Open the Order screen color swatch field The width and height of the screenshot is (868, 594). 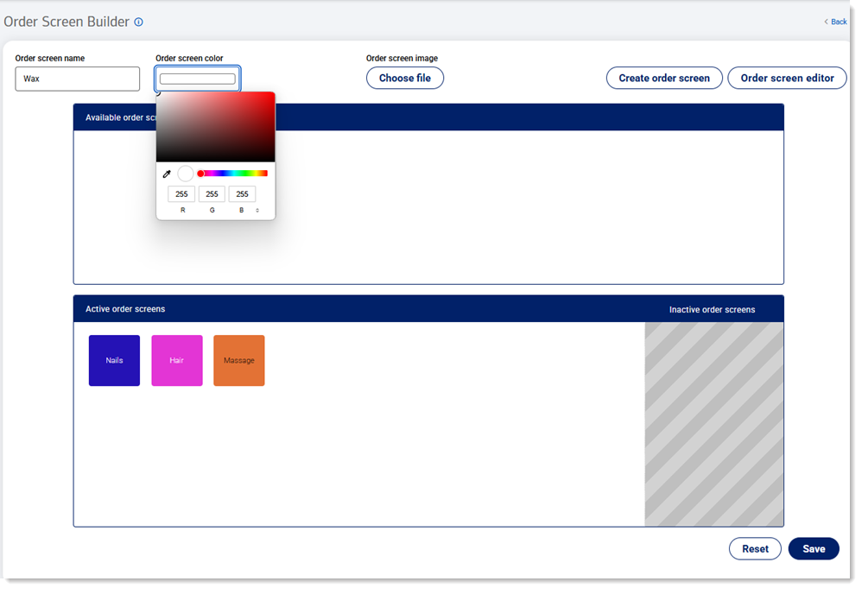pos(198,79)
